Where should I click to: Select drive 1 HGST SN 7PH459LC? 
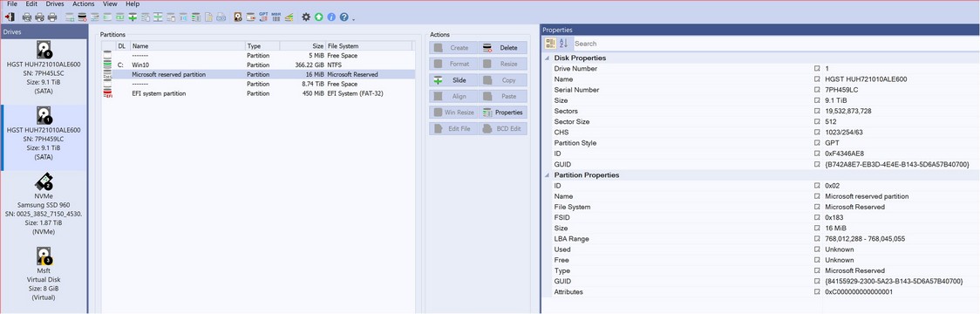(44, 137)
